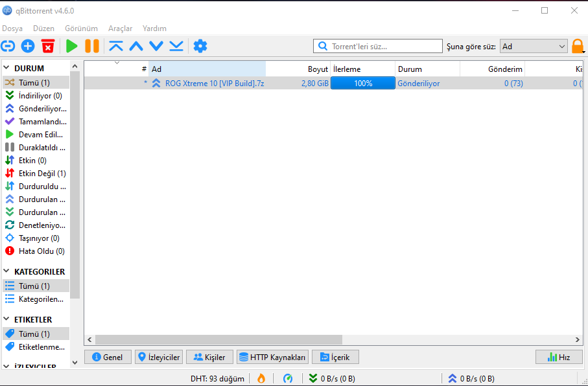Viewport: 588px width, 386px height.
Task: Select the Denetleniyo... filter
Action: point(36,225)
